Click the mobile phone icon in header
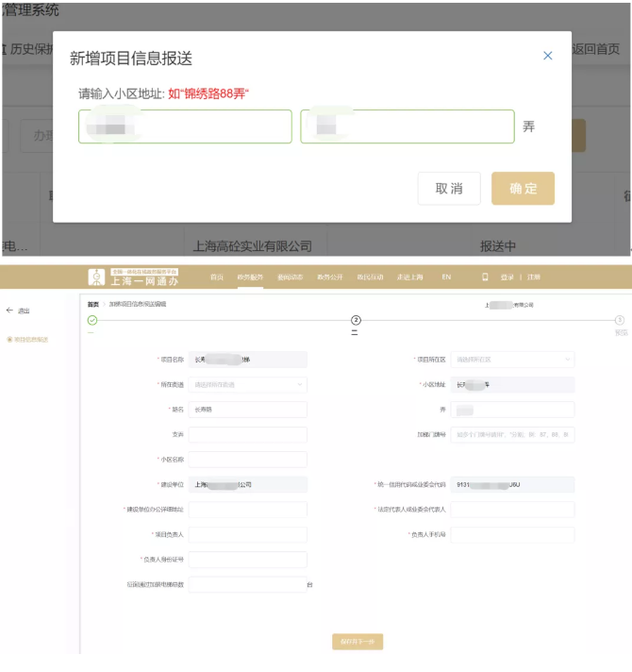Image resolution: width=632 pixels, height=672 pixels. point(485,277)
